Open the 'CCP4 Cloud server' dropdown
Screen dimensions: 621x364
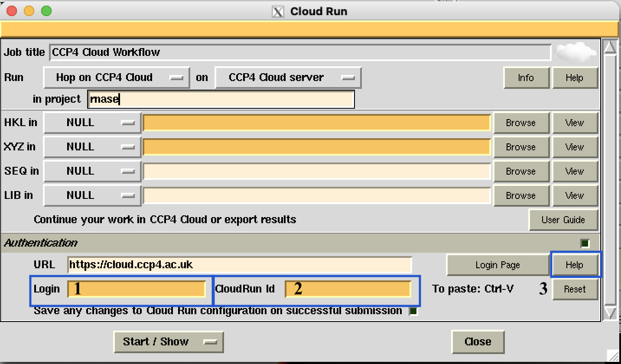point(287,77)
